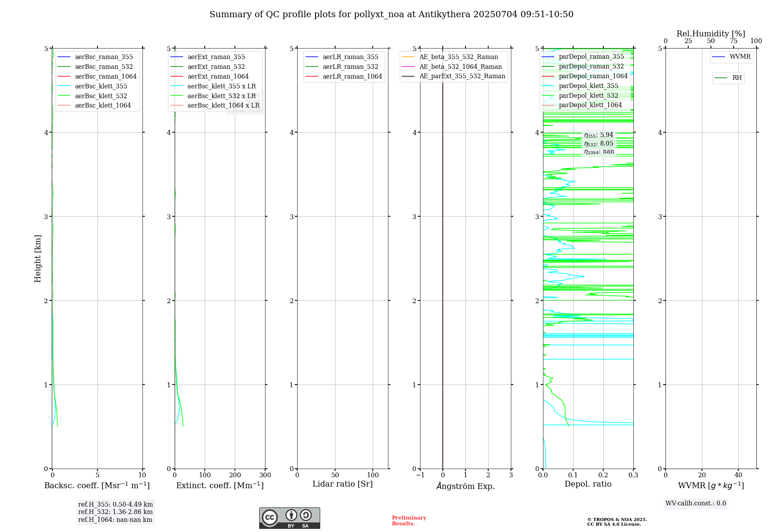Click the aerExt_raman_355 legend entry
This screenshot has width=783, height=532.
[x=208, y=57]
